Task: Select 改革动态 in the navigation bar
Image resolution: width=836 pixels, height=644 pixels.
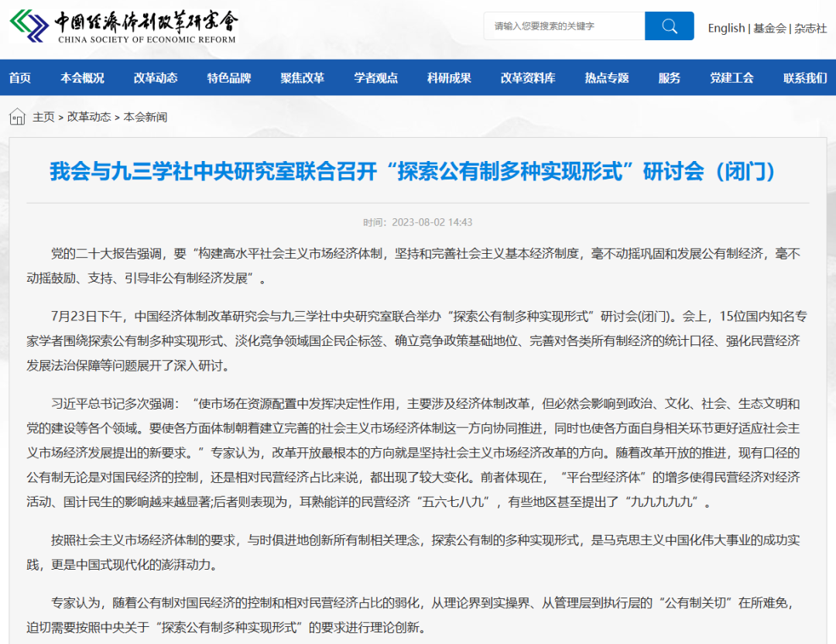Action: pos(155,78)
